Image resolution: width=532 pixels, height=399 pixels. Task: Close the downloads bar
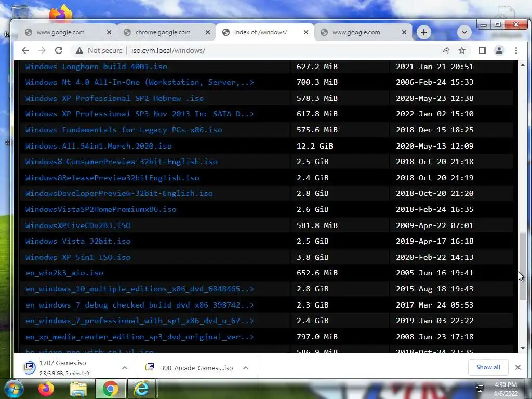518,367
